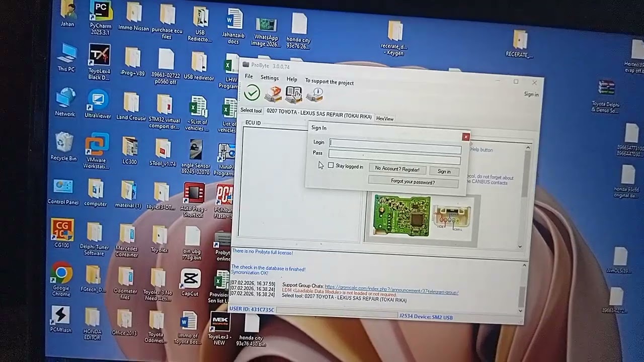Click the There is no Probyte full license message
Viewport: 644px width, 362px height.
point(262,252)
